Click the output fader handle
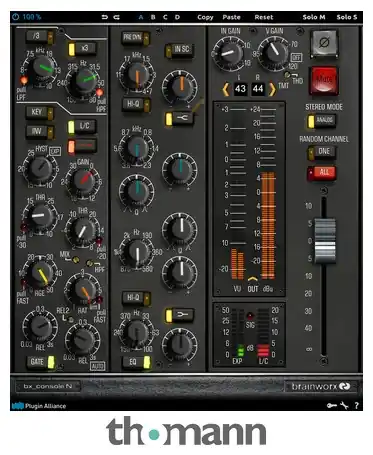This screenshot has height=455, width=373. [325, 241]
